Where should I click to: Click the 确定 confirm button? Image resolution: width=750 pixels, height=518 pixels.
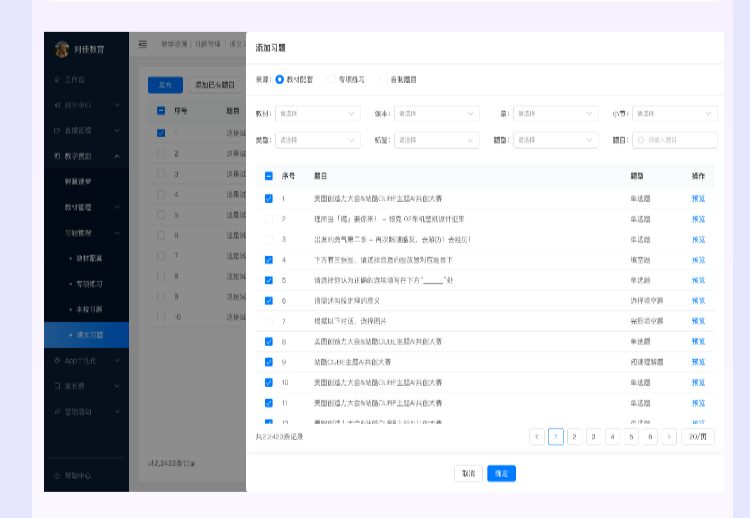click(x=501, y=473)
